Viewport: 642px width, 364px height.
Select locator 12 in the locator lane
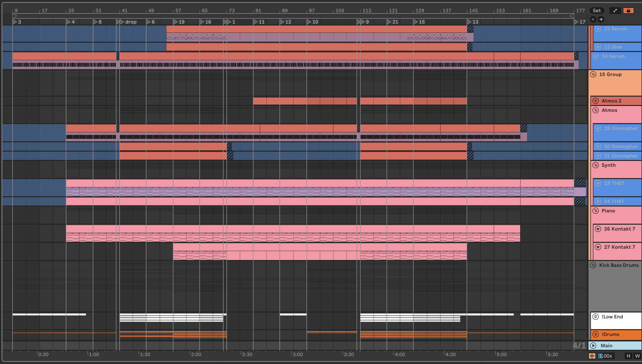pos(286,22)
